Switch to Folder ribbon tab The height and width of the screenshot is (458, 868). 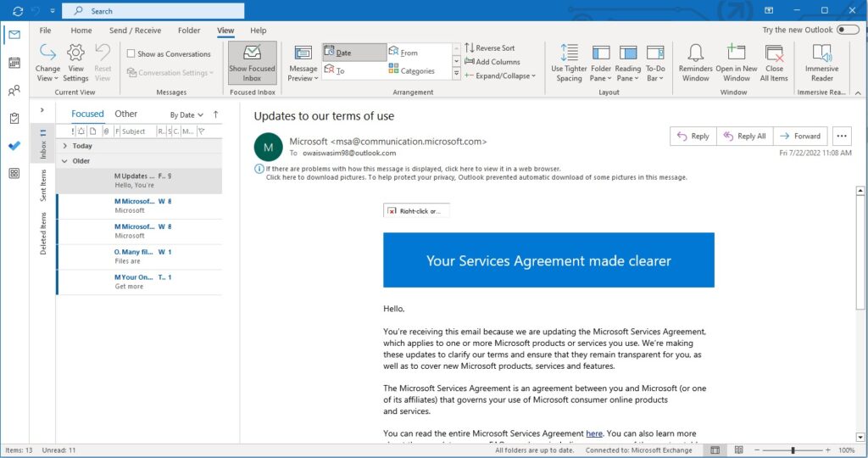tap(189, 31)
